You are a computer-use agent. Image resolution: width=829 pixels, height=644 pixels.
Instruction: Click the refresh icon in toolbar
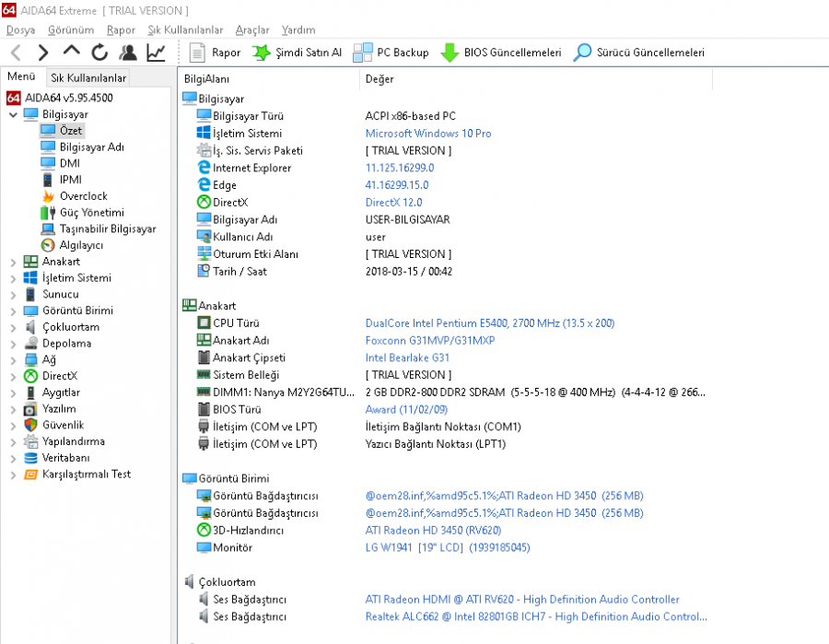(99, 53)
